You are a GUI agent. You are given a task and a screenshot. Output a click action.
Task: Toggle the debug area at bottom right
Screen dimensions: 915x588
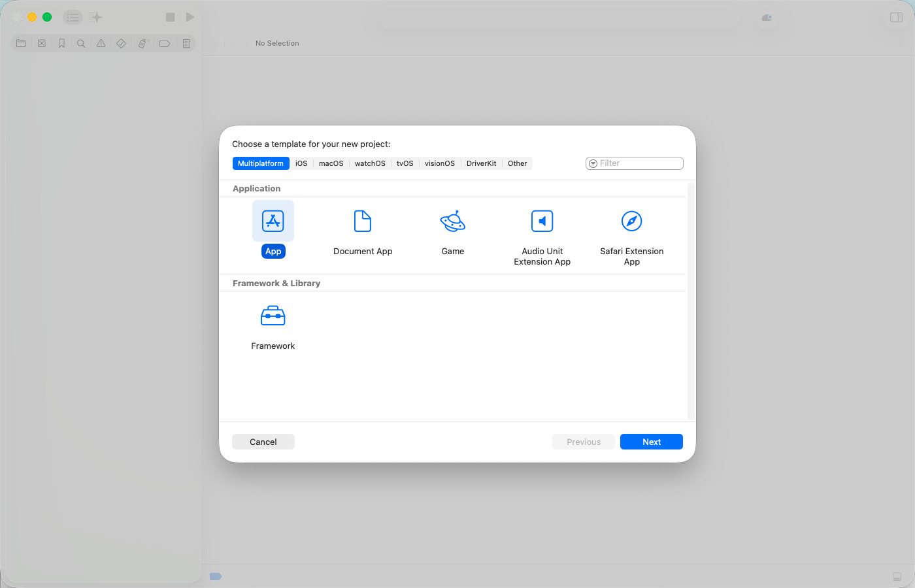[x=897, y=576]
